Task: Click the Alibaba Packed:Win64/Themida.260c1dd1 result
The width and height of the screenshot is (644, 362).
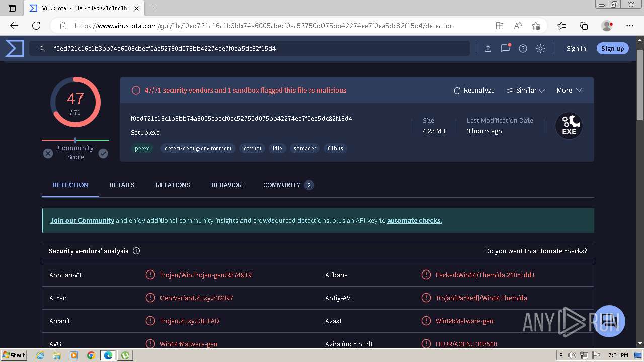Action: click(485, 275)
